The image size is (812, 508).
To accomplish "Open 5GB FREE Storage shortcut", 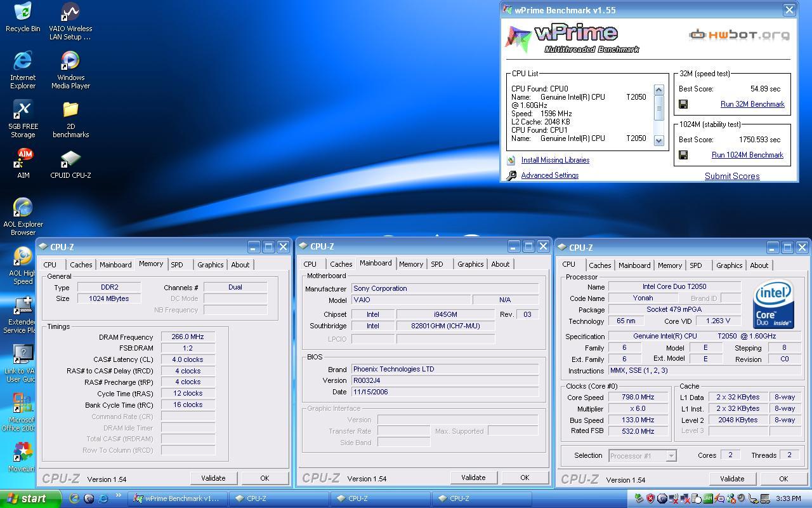I will [23, 119].
